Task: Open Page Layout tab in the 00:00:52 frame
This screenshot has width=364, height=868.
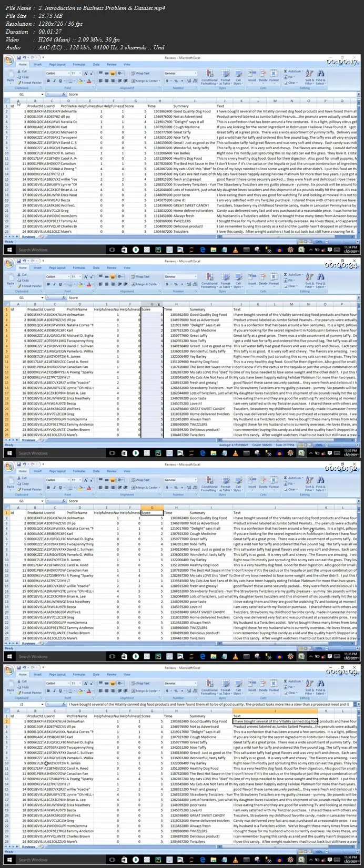Action: coord(57,471)
